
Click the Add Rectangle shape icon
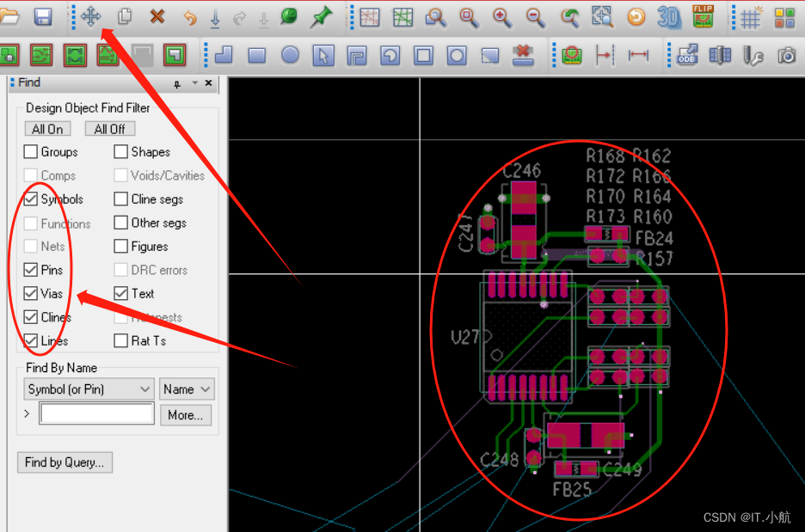pyautogui.click(x=256, y=55)
